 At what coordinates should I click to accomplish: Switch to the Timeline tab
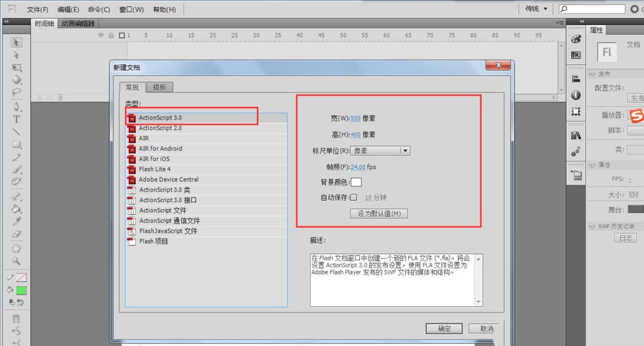point(44,23)
